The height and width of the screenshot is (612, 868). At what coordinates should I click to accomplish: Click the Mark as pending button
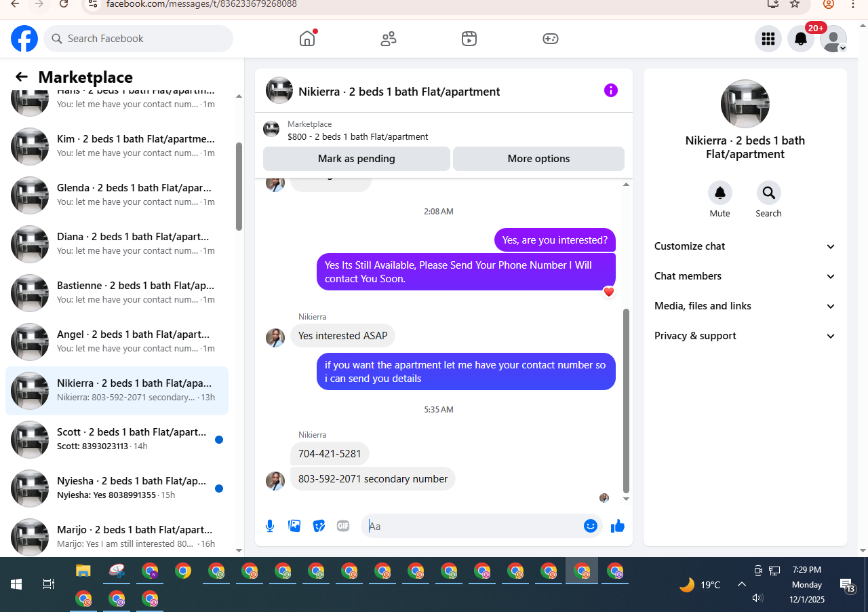(x=357, y=159)
